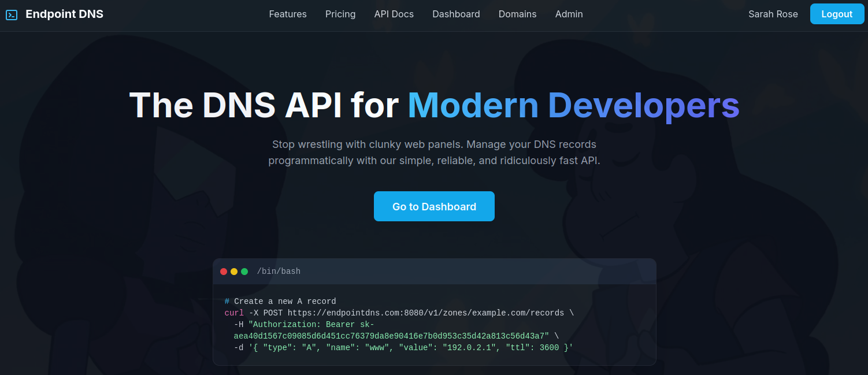Click the Sarah Rose username

click(x=773, y=14)
